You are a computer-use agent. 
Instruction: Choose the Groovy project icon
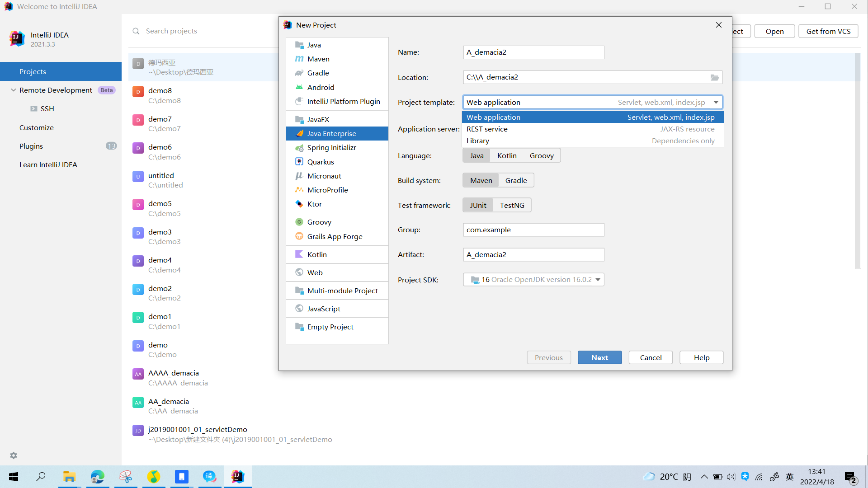click(299, 222)
